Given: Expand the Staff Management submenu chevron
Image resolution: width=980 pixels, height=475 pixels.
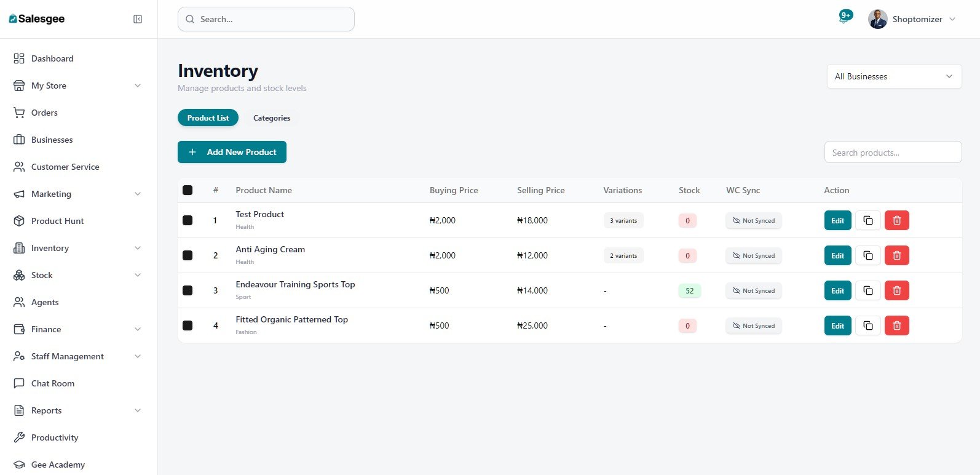Looking at the screenshot, I should 138,356.
